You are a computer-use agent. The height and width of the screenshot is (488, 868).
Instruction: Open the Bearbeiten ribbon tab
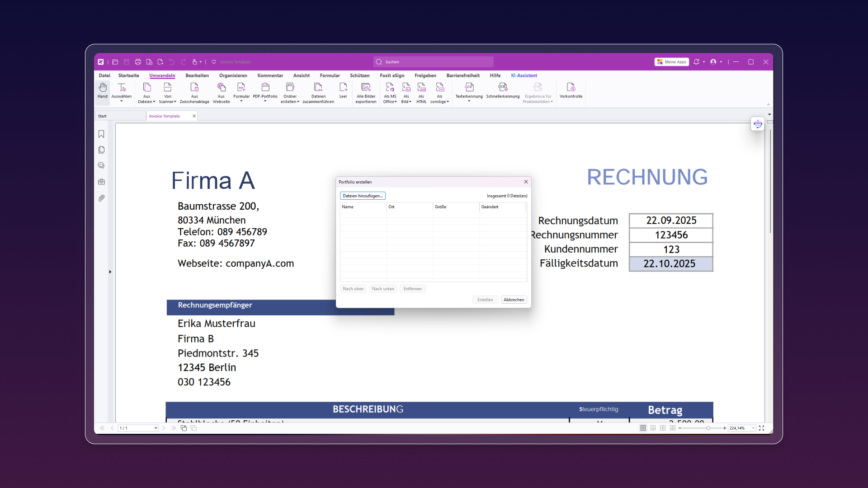(197, 75)
